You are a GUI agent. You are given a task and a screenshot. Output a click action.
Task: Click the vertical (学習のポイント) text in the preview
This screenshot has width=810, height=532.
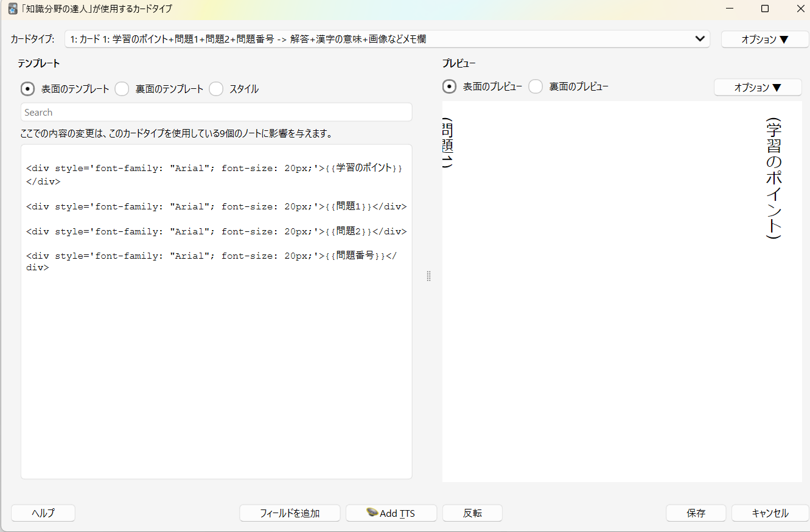point(773,178)
